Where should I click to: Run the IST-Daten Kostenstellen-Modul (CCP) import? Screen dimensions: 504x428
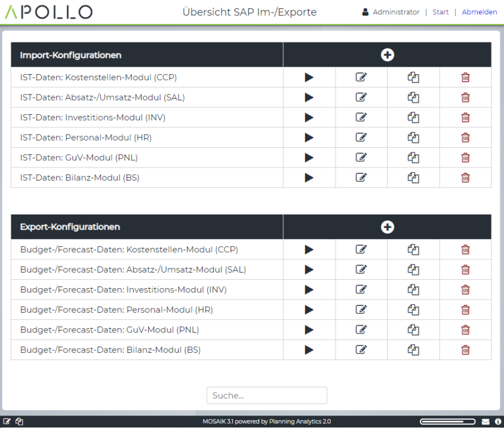point(309,77)
